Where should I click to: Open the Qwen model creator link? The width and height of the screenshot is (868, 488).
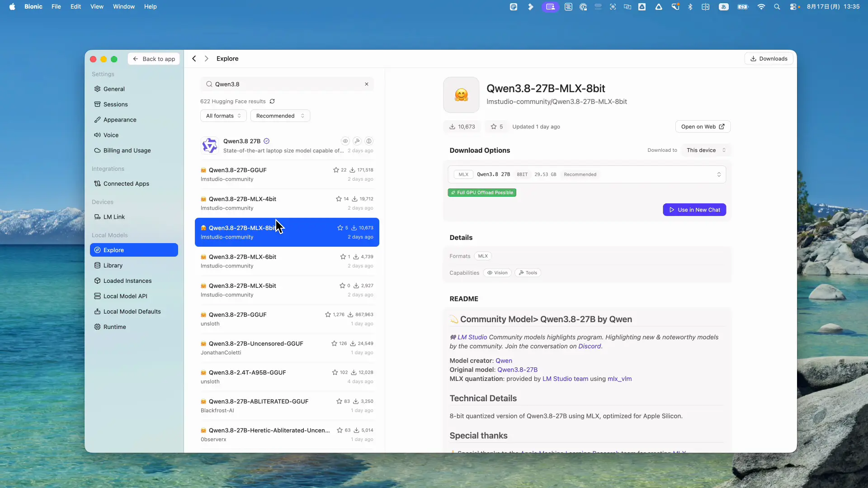click(x=504, y=361)
